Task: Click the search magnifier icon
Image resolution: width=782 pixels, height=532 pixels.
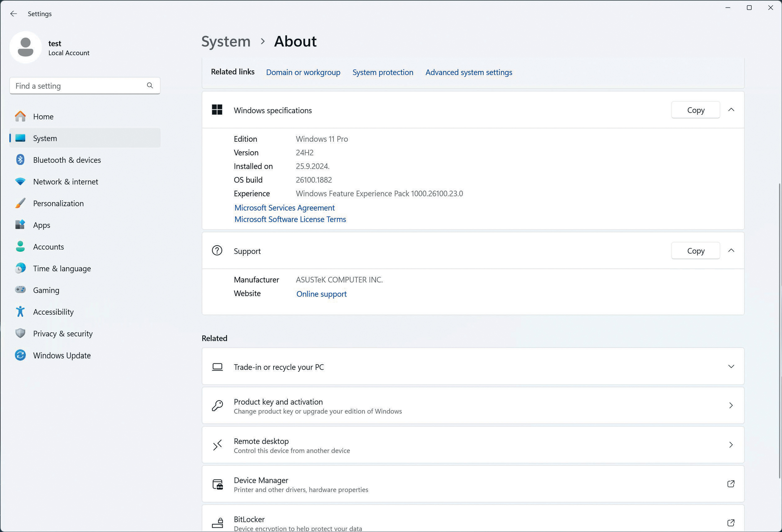Action: click(x=150, y=86)
